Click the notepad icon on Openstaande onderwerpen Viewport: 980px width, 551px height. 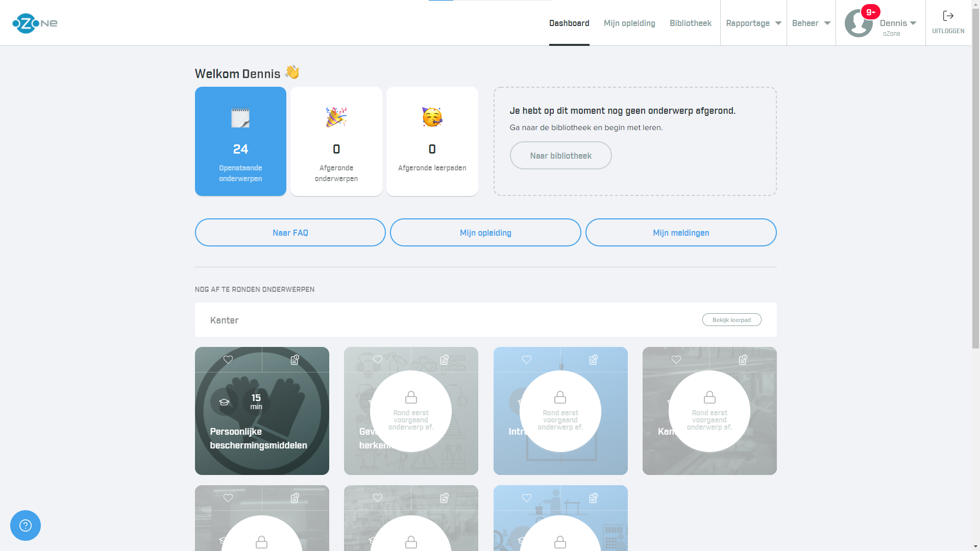(240, 118)
